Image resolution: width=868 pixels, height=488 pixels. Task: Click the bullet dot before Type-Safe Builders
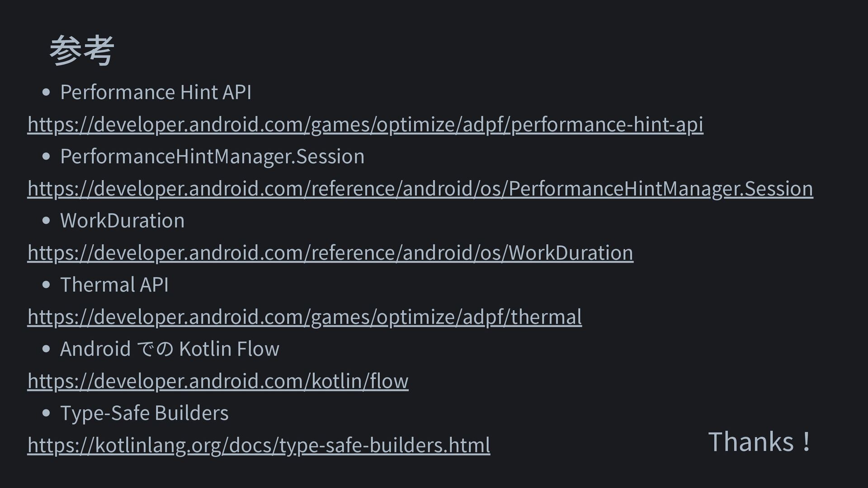46,413
